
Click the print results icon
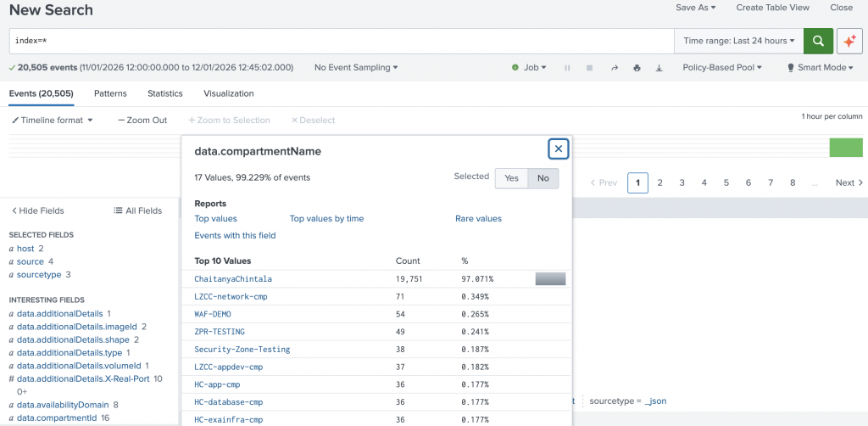pyautogui.click(x=637, y=68)
